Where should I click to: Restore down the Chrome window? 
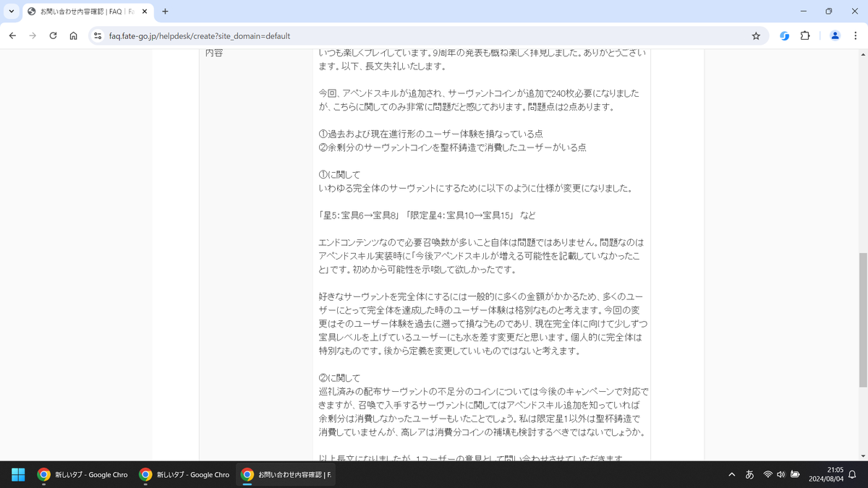pos(829,12)
